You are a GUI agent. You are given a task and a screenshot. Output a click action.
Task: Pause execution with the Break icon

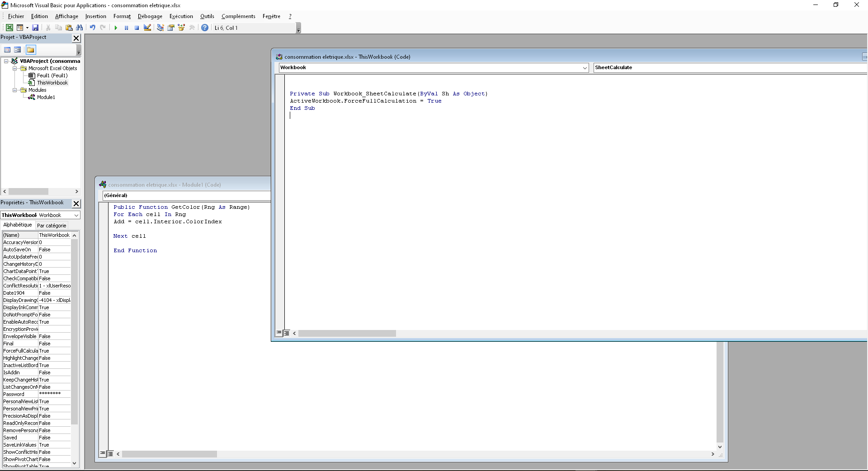click(126, 28)
